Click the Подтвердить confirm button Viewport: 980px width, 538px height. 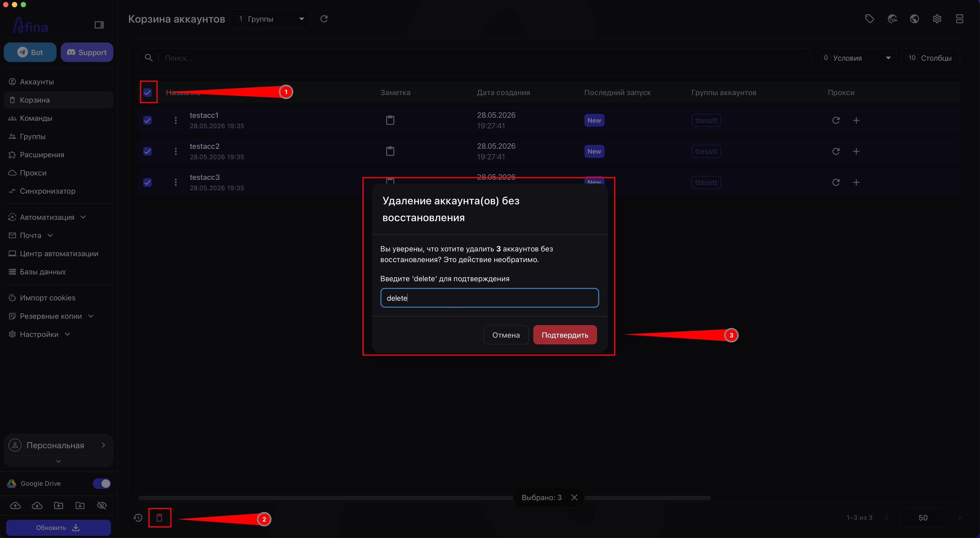pyautogui.click(x=565, y=335)
